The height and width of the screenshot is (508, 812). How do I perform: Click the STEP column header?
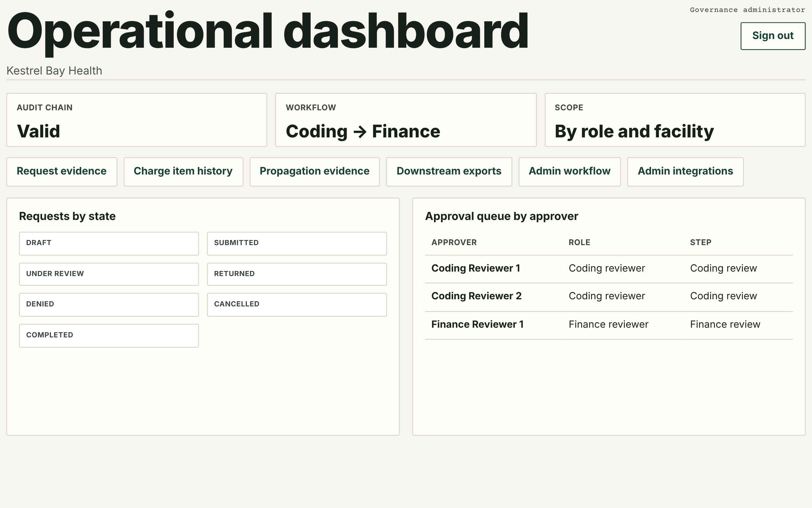701,243
